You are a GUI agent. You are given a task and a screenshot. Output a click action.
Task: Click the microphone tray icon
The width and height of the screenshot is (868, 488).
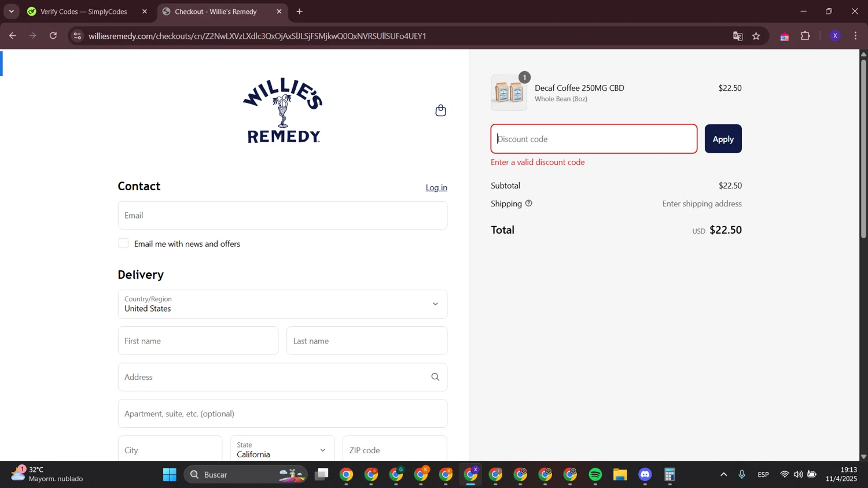coord(742,475)
